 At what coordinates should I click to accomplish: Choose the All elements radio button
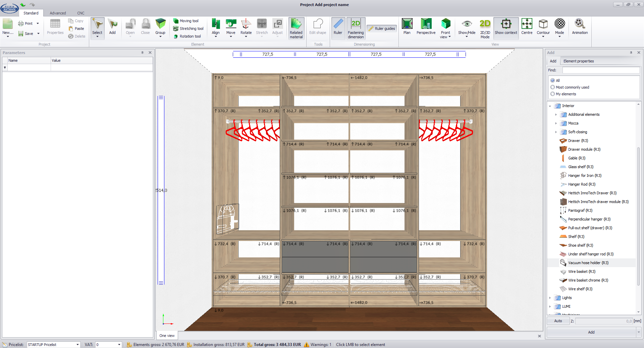pyautogui.click(x=553, y=81)
